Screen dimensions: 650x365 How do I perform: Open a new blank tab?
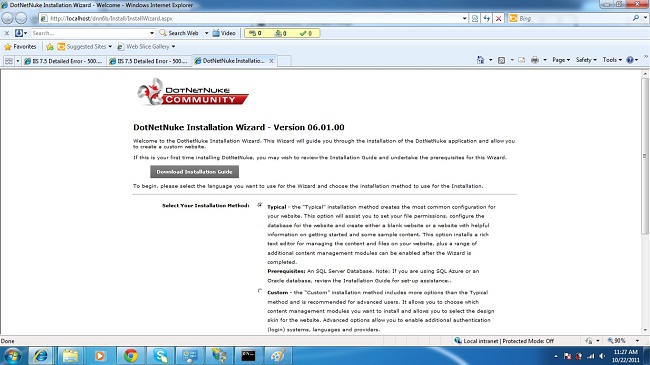pos(284,61)
